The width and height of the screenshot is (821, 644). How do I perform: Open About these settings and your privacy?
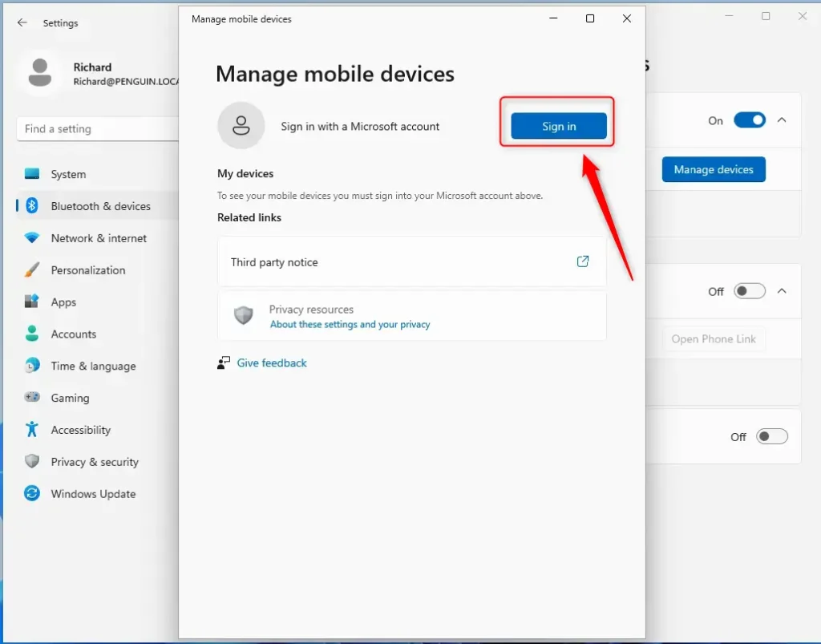(350, 324)
